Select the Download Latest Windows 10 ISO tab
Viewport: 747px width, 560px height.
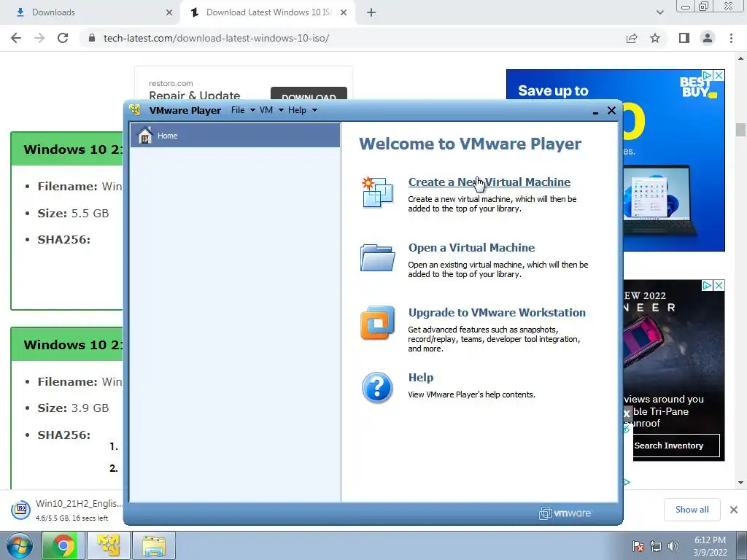[268, 12]
